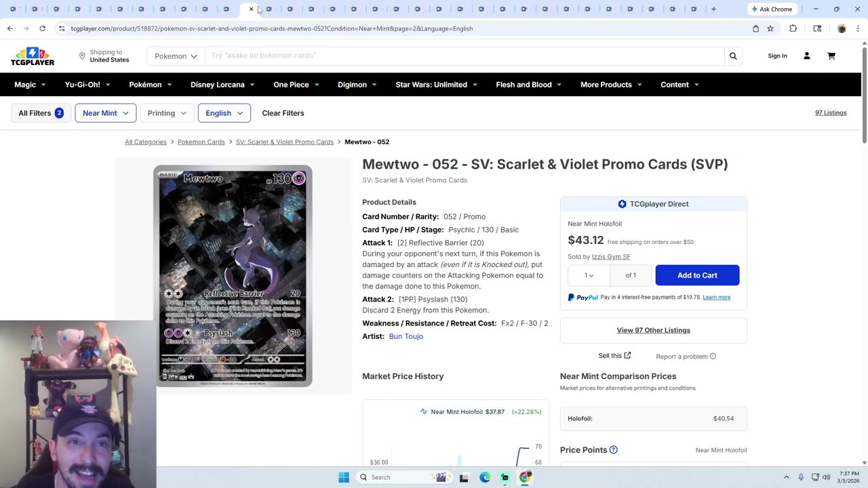This screenshot has width=868, height=488.
Task: Open the English language filter dropdown
Action: (224, 113)
